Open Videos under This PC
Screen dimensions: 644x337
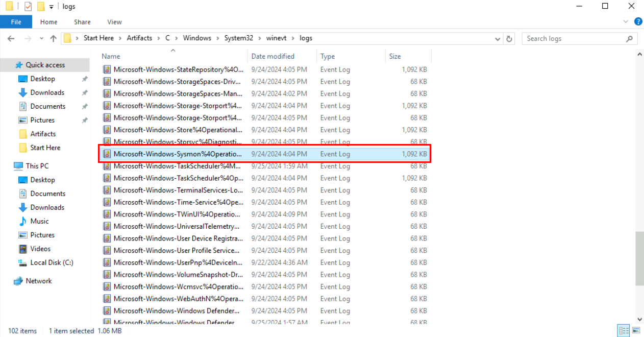click(x=40, y=249)
